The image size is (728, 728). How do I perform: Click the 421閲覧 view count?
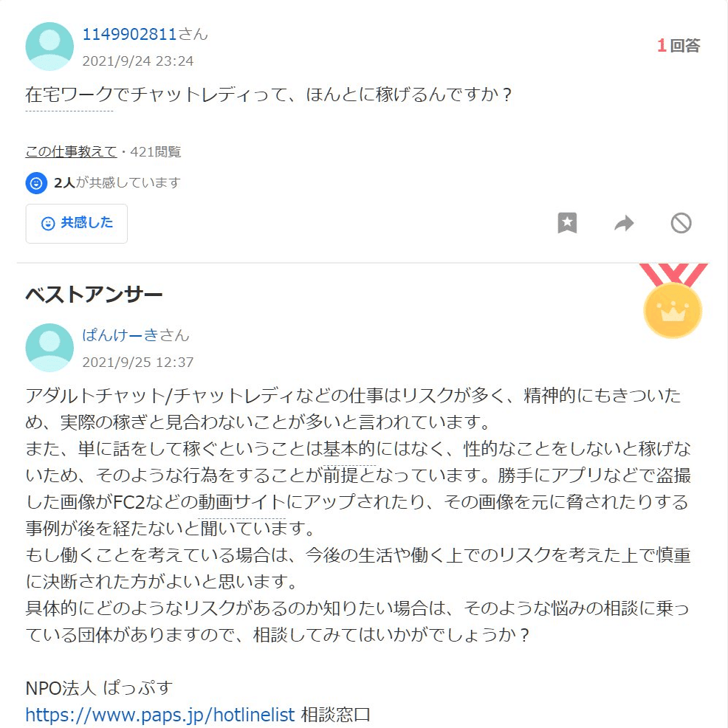[x=156, y=151]
